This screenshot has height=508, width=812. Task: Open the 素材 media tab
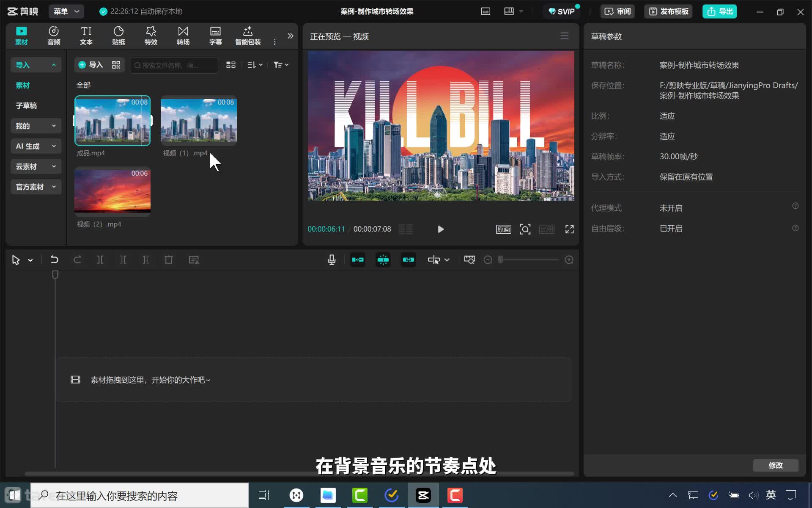pyautogui.click(x=21, y=36)
